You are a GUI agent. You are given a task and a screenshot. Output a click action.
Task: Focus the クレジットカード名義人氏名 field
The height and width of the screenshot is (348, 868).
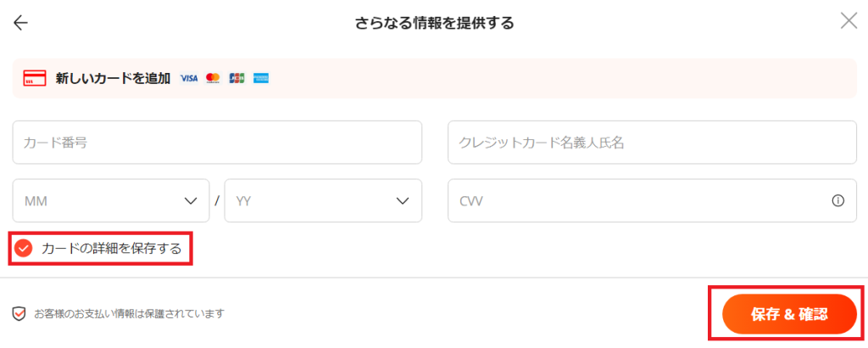[x=652, y=143]
